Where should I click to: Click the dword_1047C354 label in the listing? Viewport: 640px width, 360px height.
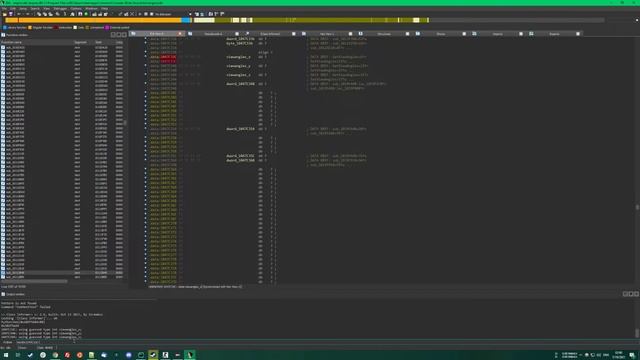point(240,129)
